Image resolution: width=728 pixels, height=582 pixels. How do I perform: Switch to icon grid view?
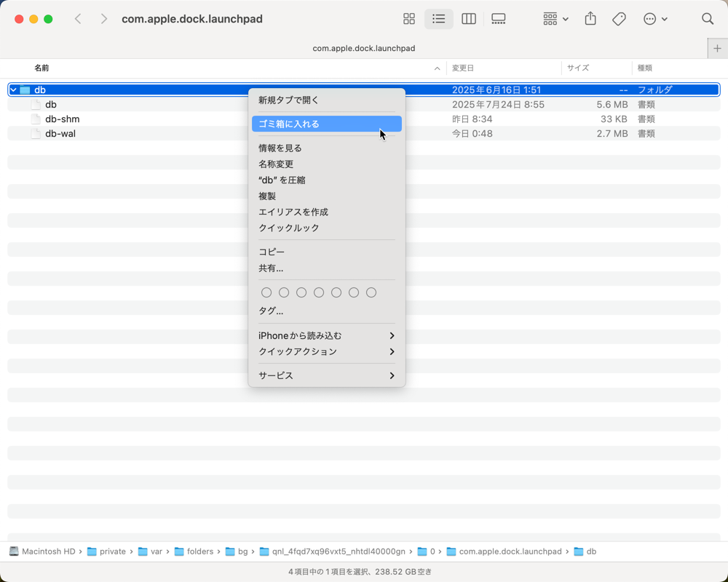(x=409, y=19)
